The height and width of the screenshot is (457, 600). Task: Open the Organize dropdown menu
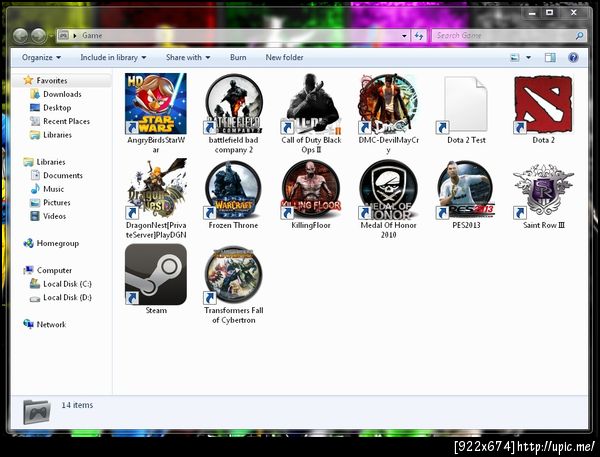tap(41, 58)
